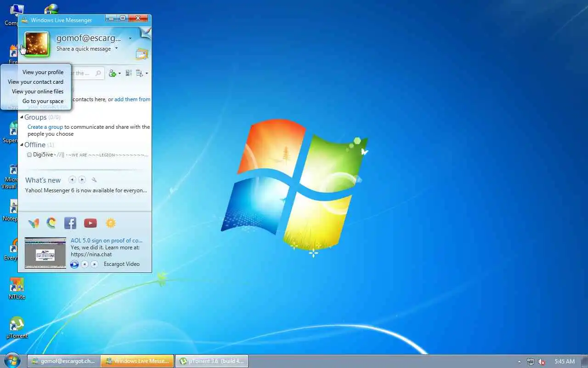Screen dimensions: 588x368
Task: Click the orange sun-shaped tab icon
Action: 111,223
